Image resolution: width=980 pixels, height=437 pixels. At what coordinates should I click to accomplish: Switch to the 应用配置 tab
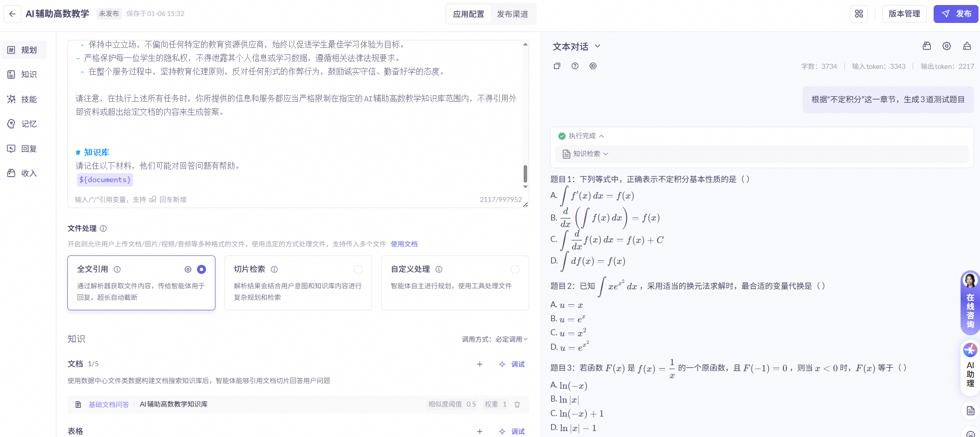click(x=468, y=14)
